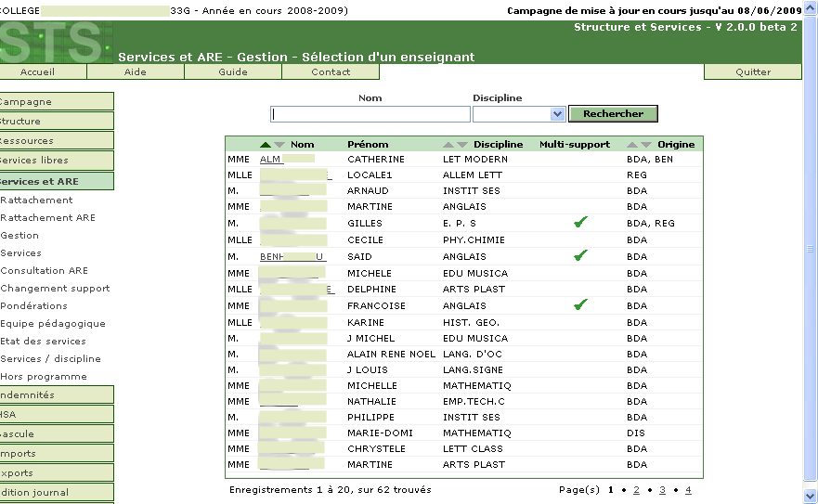Click multi-support checkmark in FRANCOISE row

tap(580, 304)
